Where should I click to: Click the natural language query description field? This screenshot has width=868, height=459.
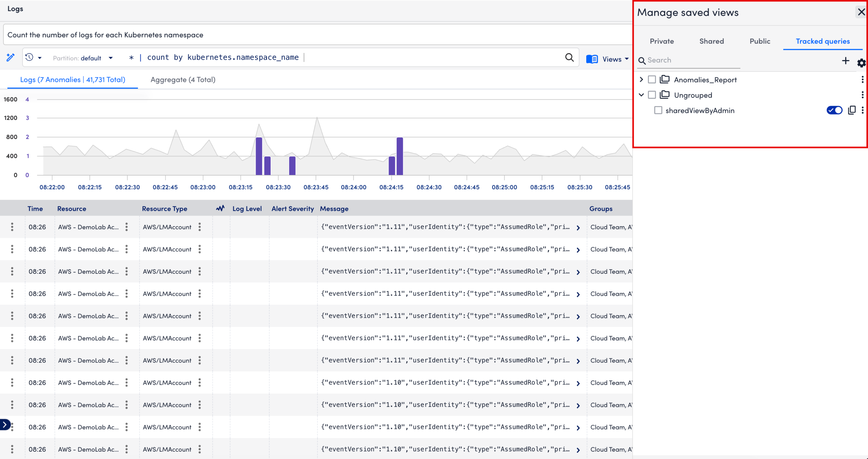pos(318,35)
